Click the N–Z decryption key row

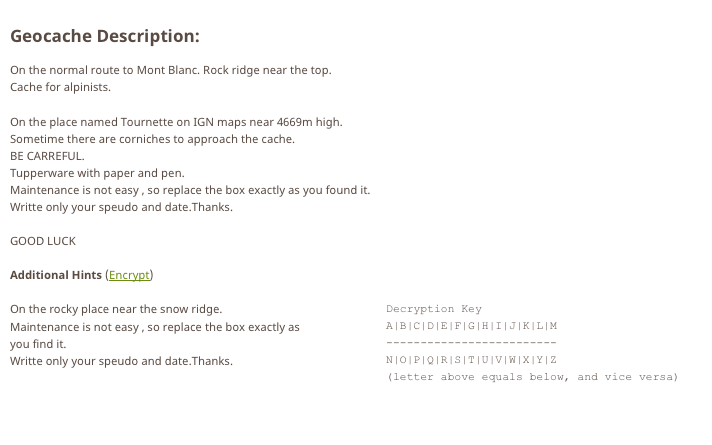click(471, 360)
